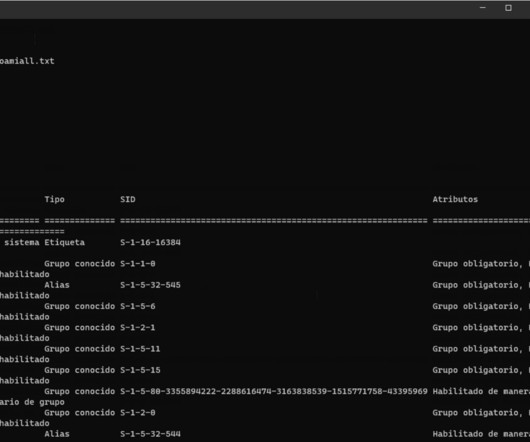
Task: Select SID value S-1-5-11
Action: [x=140, y=349]
